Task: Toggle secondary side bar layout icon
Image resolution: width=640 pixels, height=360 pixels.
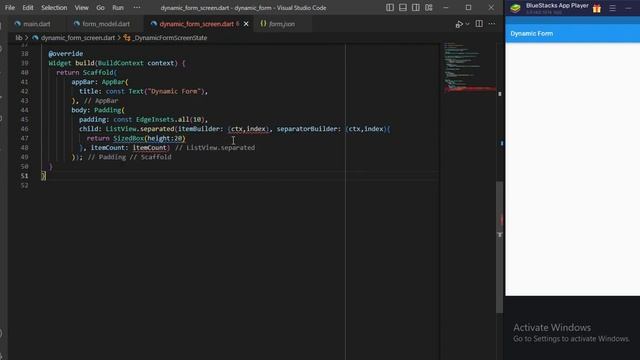Action: (416, 8)
